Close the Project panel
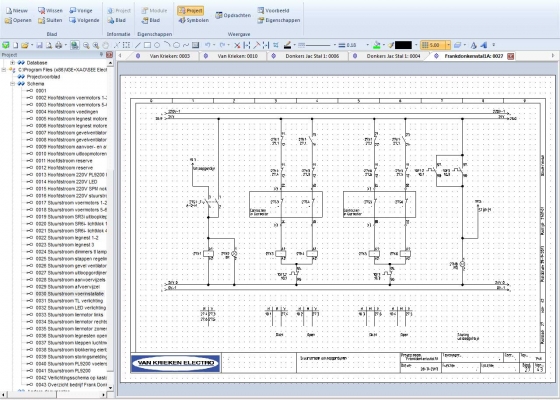This screenshot has width=560, height=400. pos(110,55)
